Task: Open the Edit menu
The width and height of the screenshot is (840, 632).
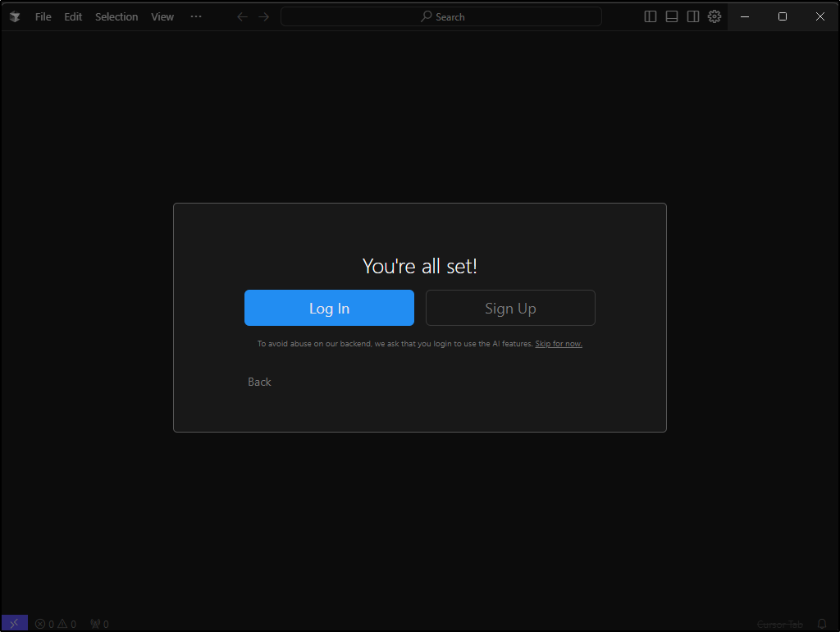Action: coord(73,16)
